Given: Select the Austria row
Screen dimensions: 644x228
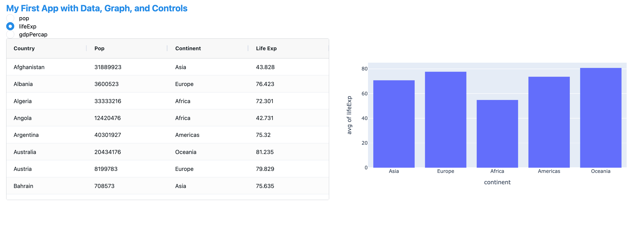Looking at the screenshot, I should (168, 169).
